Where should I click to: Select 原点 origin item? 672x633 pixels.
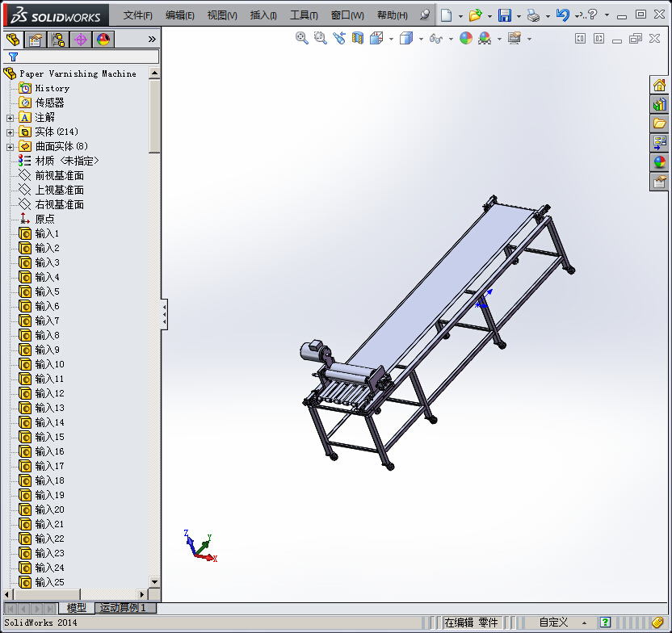coord(37,220)
